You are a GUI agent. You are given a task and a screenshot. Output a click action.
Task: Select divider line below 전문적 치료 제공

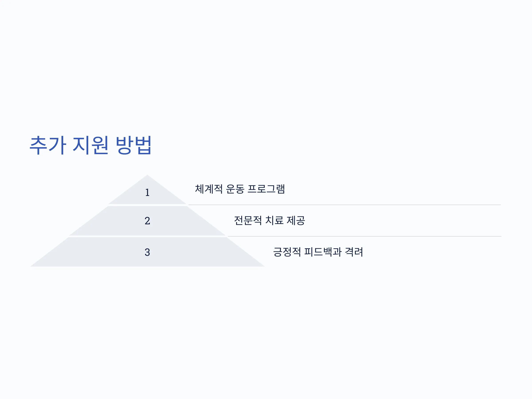tap(365, 237)
